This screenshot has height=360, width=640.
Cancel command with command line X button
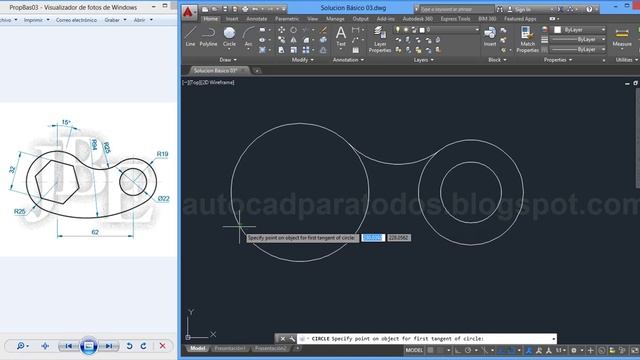pyautogui.click(x=282, y=338)
